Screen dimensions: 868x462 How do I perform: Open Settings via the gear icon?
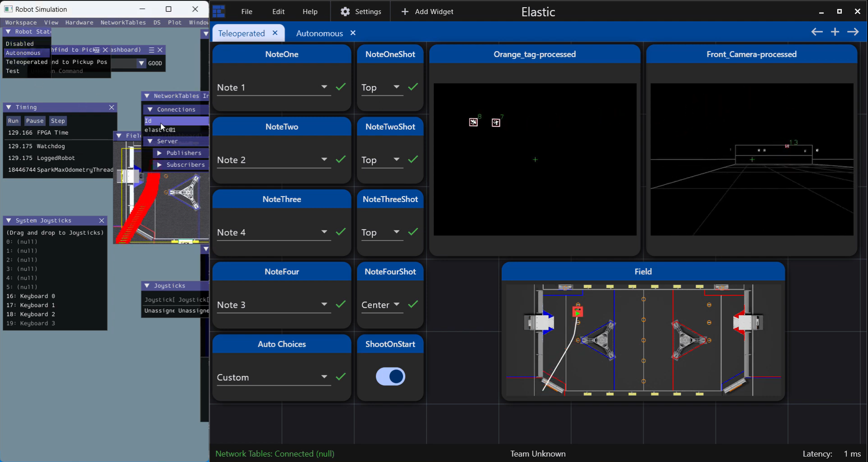(345, 12)
